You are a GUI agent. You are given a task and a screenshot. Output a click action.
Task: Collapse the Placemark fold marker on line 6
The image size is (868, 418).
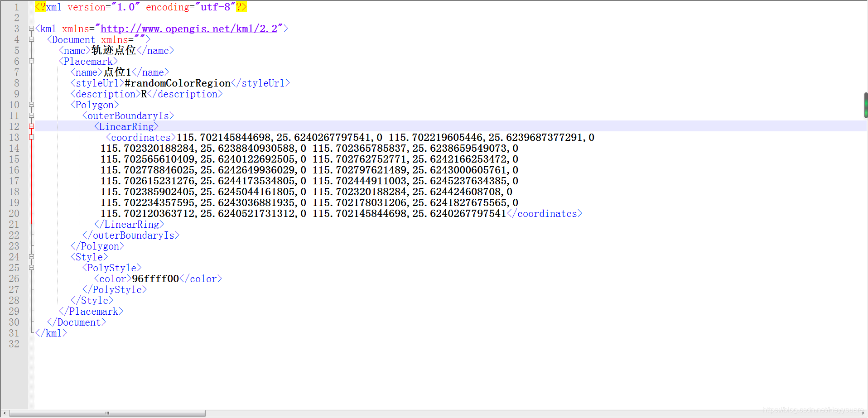click(31, 61)
